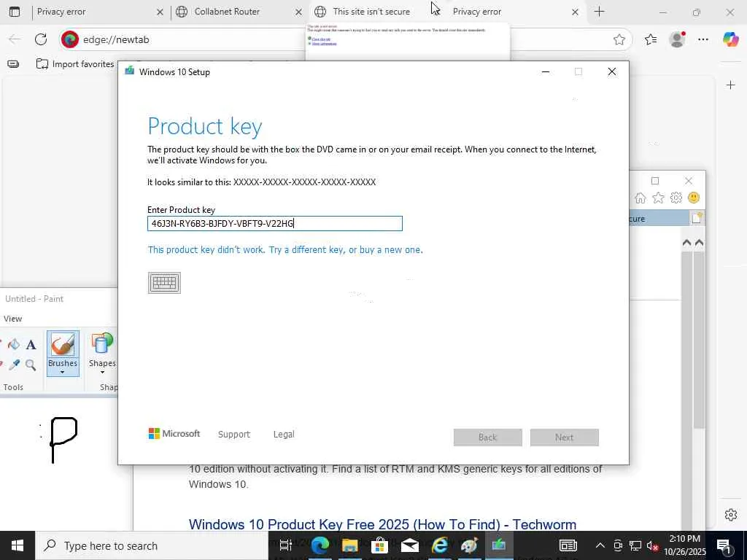The width and height of the screenshot is (747, 560).
Task: Open the Edge favorites list icon
Action: (x=651, y=39)
